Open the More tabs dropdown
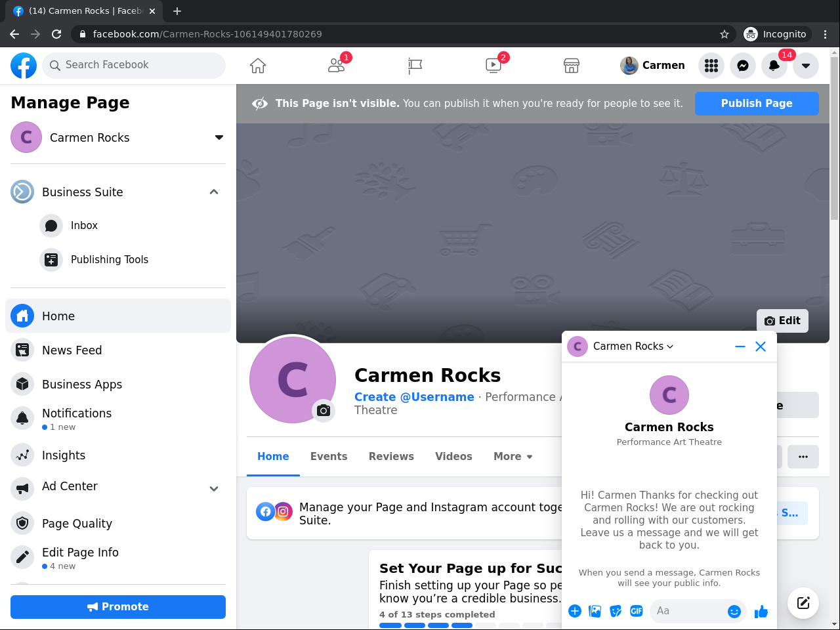 tap(513, 457)
